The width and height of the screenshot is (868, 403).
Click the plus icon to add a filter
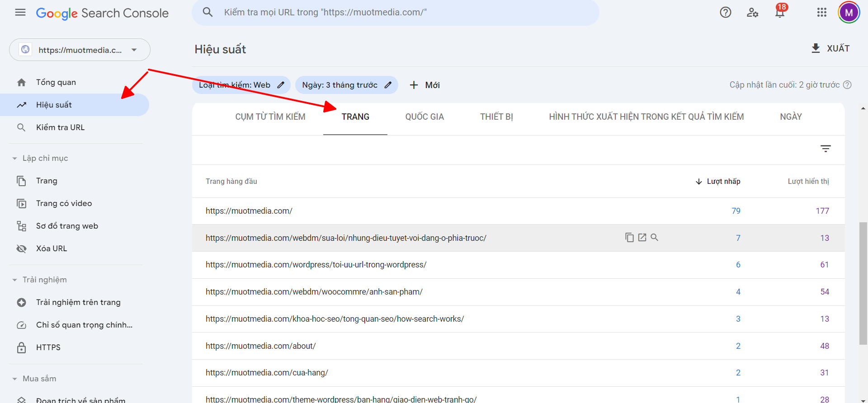(x=414, y=85)
